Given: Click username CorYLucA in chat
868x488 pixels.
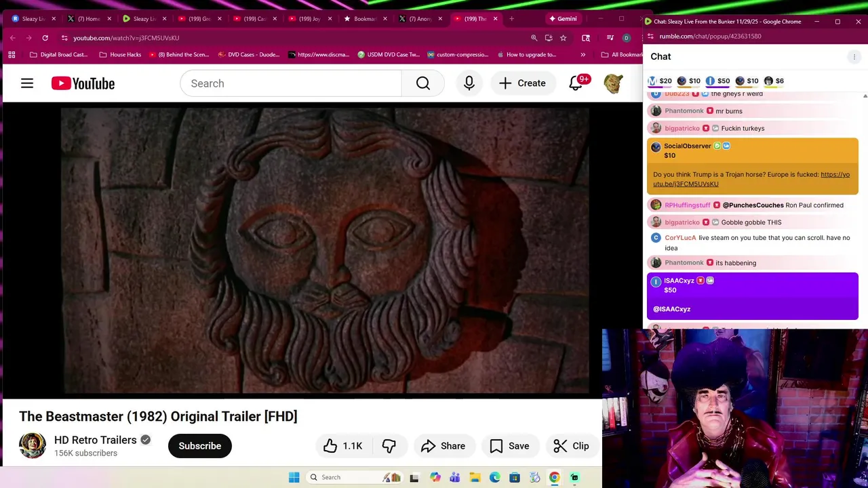Looking at the screenshot, I should pos(680,238).
